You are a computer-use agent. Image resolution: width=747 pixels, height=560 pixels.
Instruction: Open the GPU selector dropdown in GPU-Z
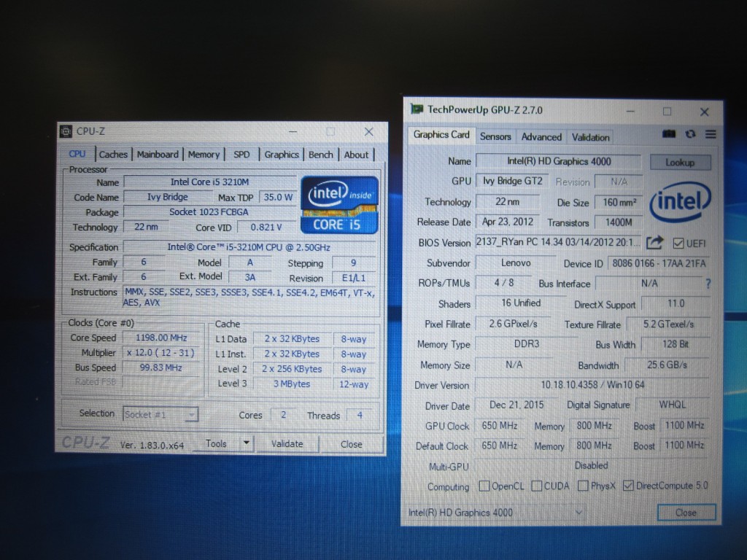tap(496, 513)
